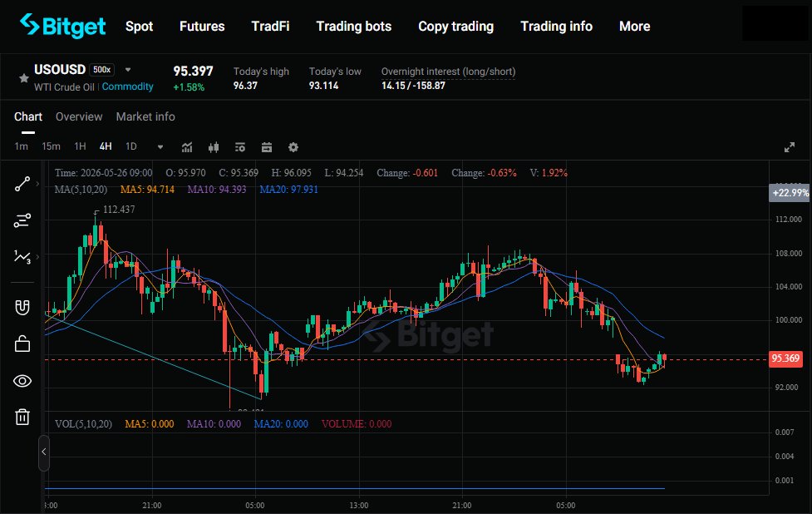Viewport: 812px width, 514px height.
Task: Select the 1D timeframe
Action: pyautogui.click(x=131, y=146)
